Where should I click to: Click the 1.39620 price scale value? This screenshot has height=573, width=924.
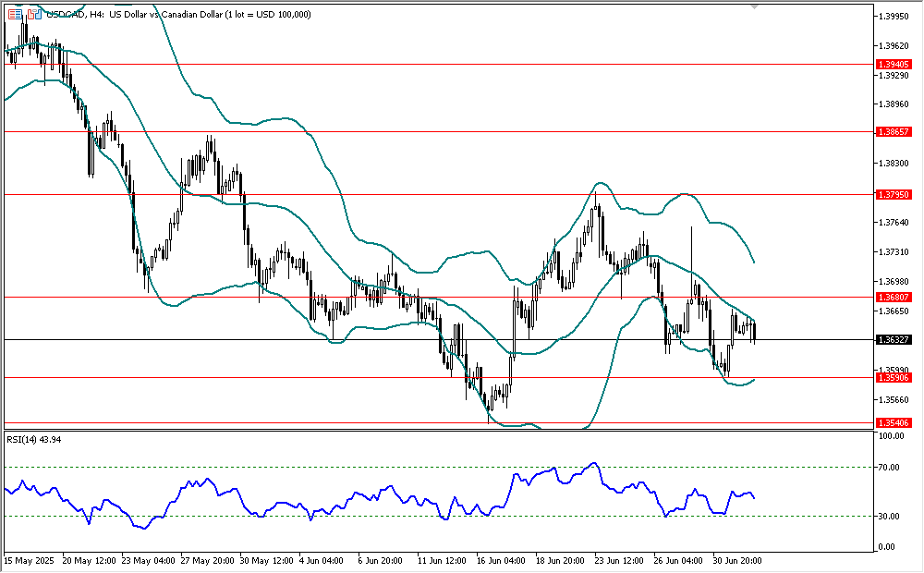[x=894, y=45]
